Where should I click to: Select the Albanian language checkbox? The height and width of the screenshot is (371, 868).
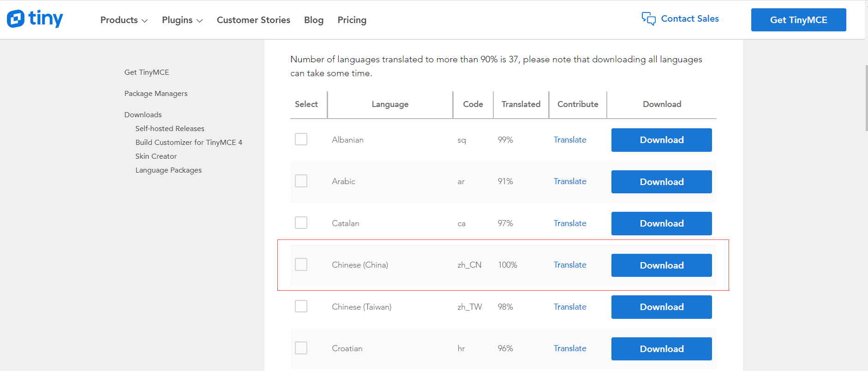pos(301,139)
